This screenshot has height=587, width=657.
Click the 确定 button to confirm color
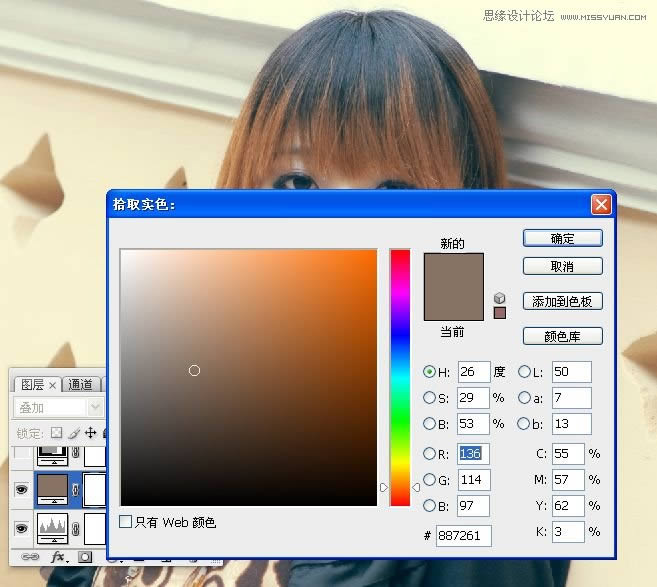tap(562, 238)
